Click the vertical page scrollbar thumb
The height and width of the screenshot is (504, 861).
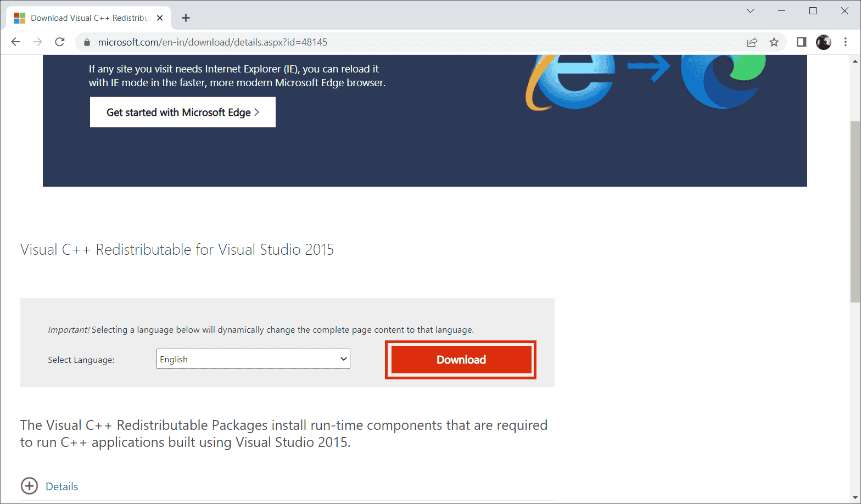click(x=855, y=211)
